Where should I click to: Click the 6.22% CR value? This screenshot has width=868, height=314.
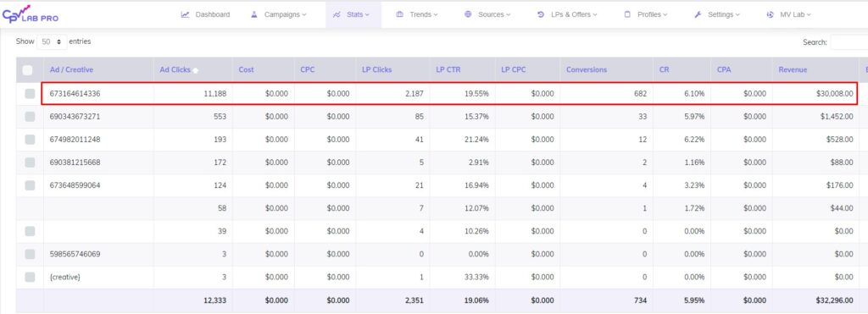(x=694, y=140)
